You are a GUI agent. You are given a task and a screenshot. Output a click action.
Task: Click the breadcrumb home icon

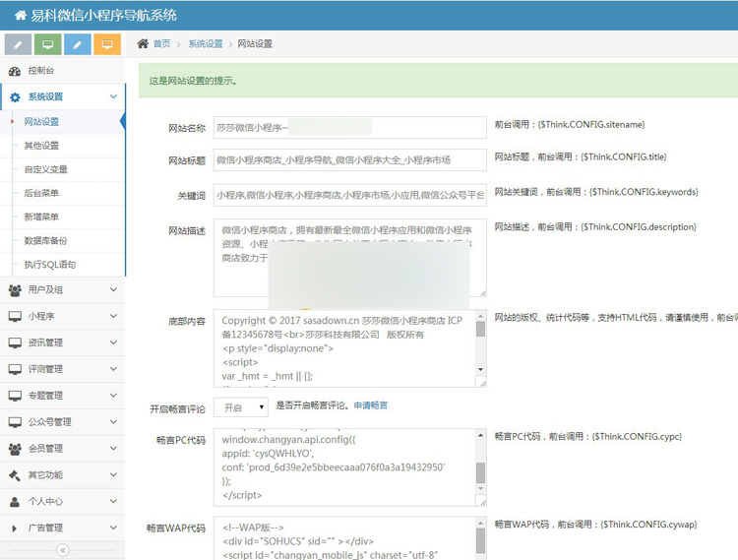[x=143, y=43]
